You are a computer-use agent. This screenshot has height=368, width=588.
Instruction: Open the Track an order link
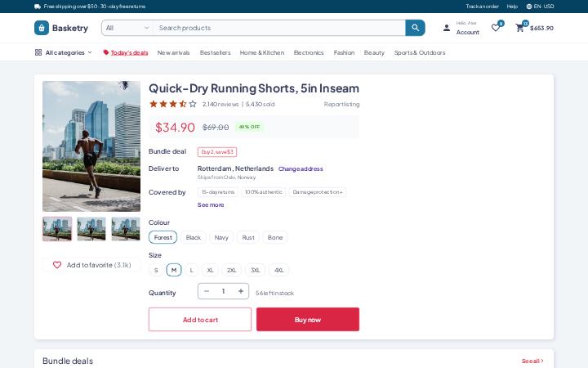(483, 7)
